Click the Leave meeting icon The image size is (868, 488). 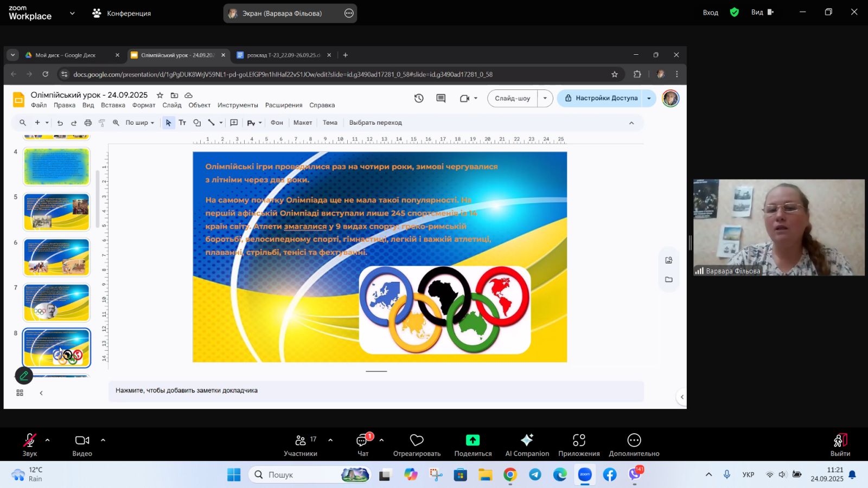click(840, 440)
